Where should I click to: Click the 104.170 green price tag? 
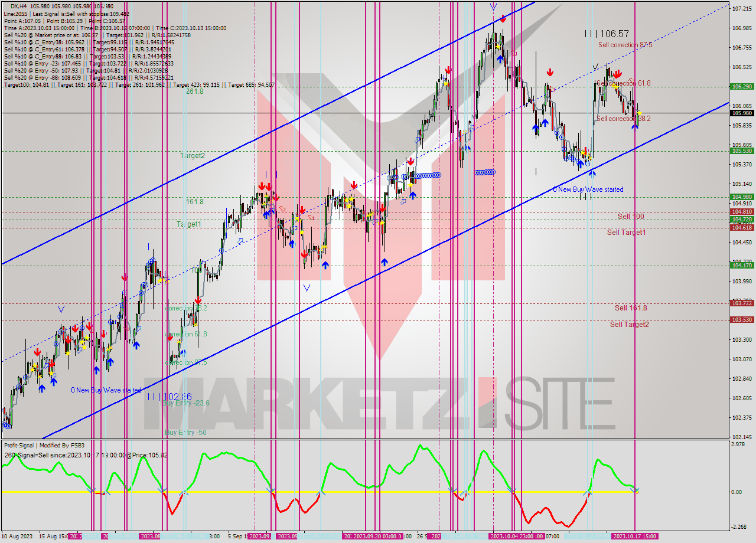tap(742, 266)
